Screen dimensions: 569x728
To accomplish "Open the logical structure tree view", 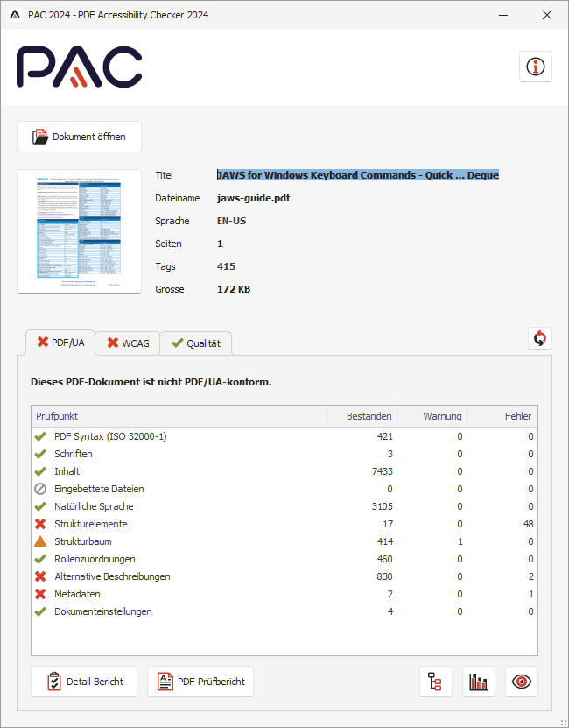I will [x=436, y=682].
